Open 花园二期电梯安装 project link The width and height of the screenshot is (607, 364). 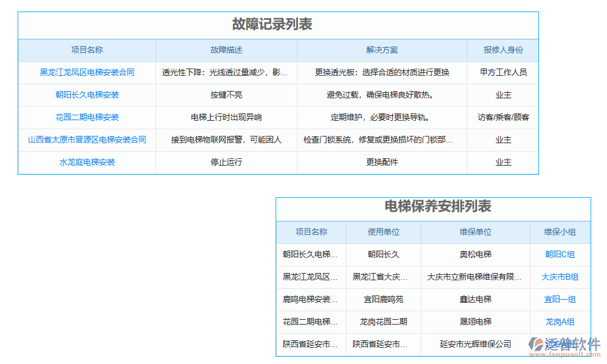(x=87, y=117)
